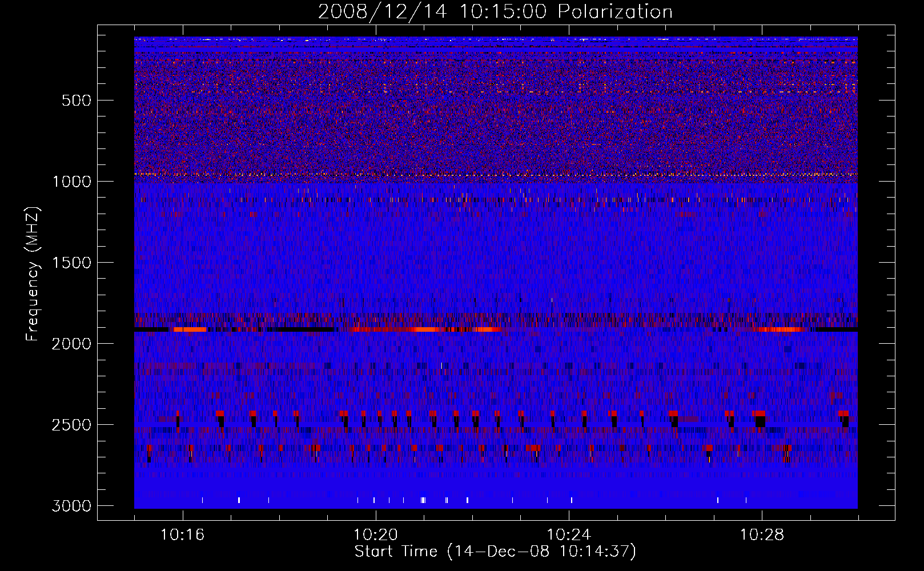Click the 3000 frequency tick label
The height and width of the screenshot is (571, 924).
click(x=71, y=506)
